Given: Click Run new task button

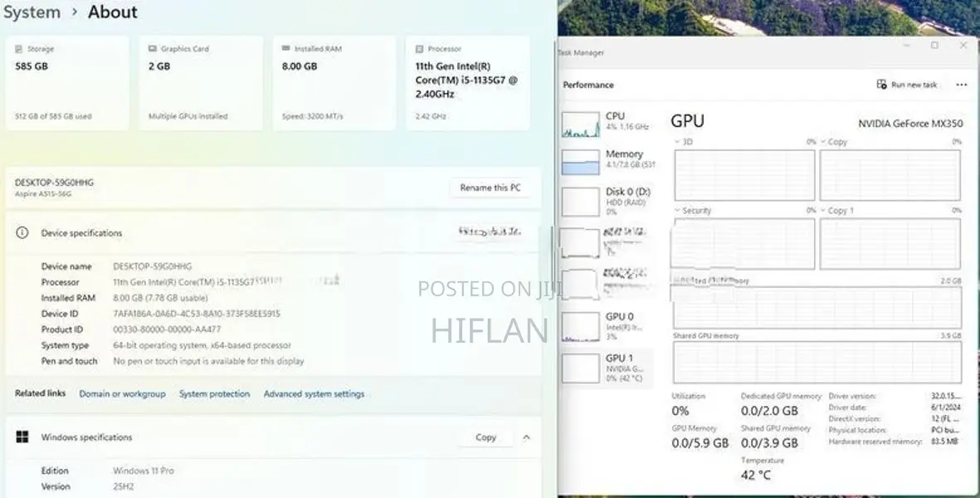Looking at the screenshot, I should (x=907, y=85).
